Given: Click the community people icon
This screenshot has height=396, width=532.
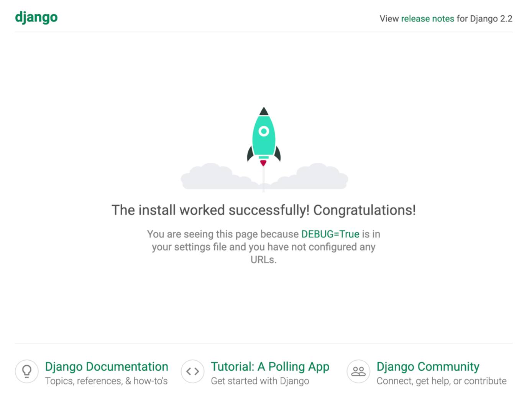Looking at the screenshot, I should tap(358, 371).
